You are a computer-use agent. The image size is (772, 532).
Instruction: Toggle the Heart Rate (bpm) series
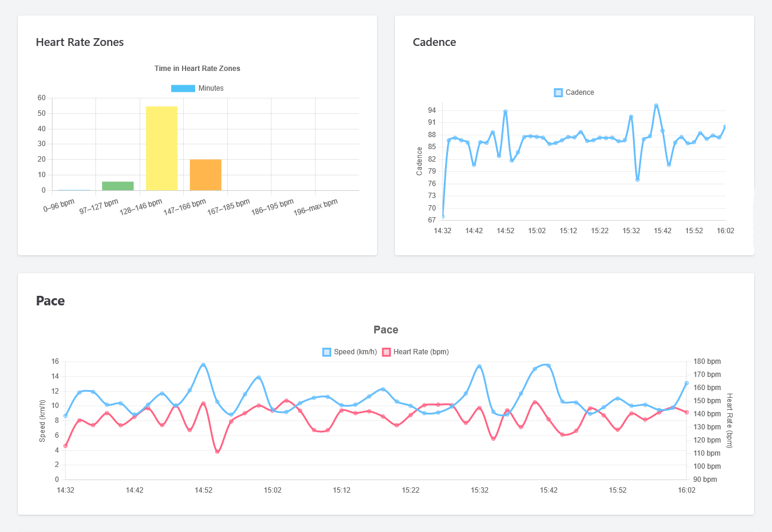click(416, 352)
